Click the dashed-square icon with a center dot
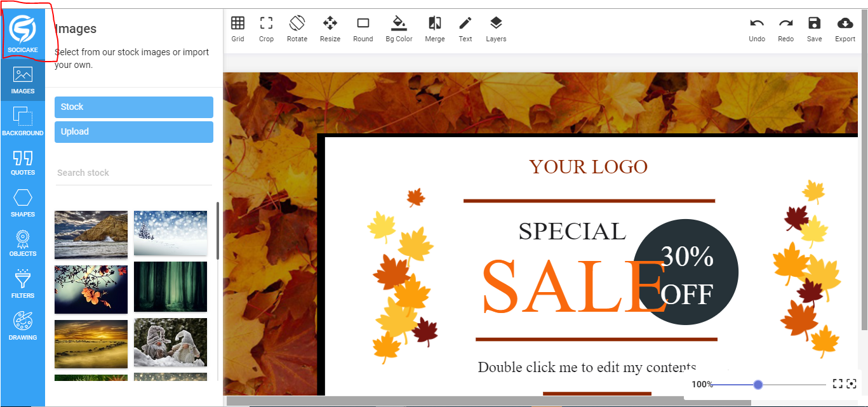This screenshot has height=407, width=868. [851, 384]
